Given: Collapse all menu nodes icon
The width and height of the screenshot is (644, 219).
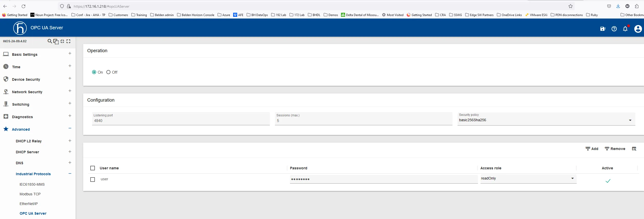Looking at the screenshot, I should [x=62, y=41].
